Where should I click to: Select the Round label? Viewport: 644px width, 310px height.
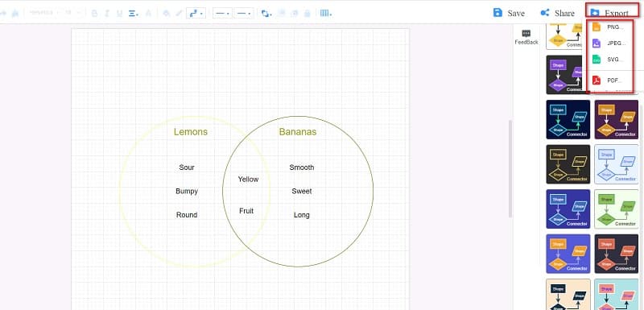click(187, 215)
